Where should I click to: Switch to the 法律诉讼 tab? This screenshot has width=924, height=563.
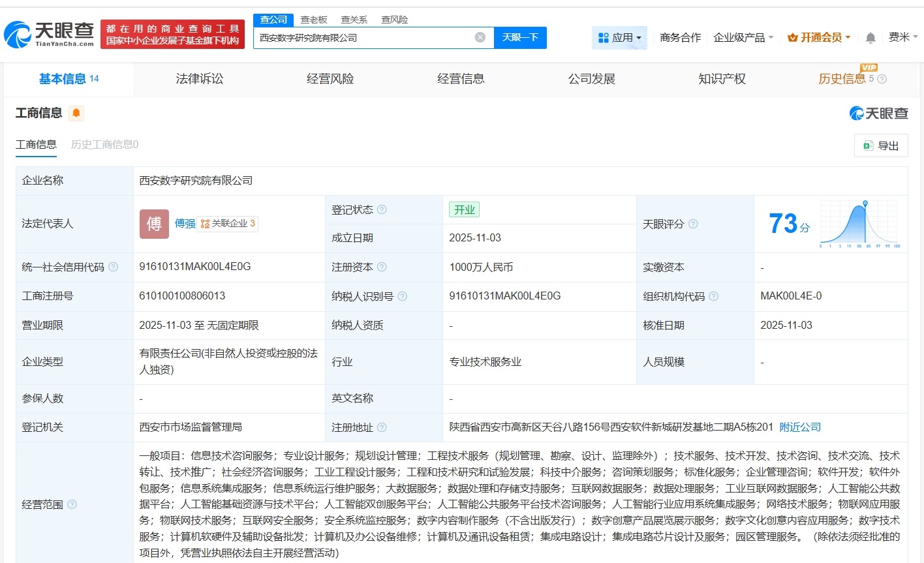tap(199, 78)
